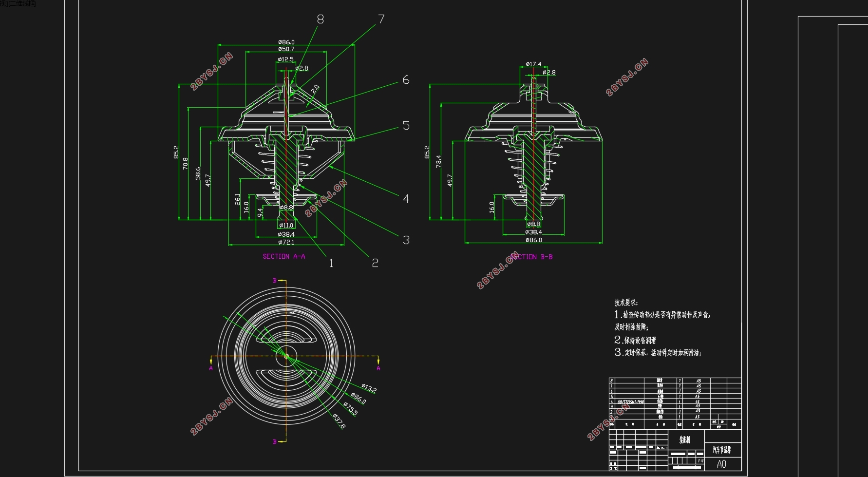Click part callout number 7
Image resolution: width=868 pixels, height=477 pixels.
pos(381,19)
